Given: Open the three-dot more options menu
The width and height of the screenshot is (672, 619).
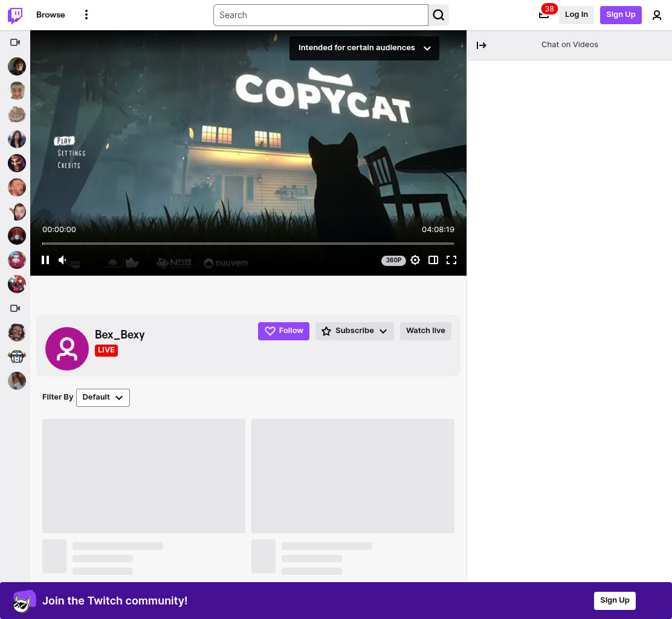Looking at the screenshot, I should [x=86, y=15].
